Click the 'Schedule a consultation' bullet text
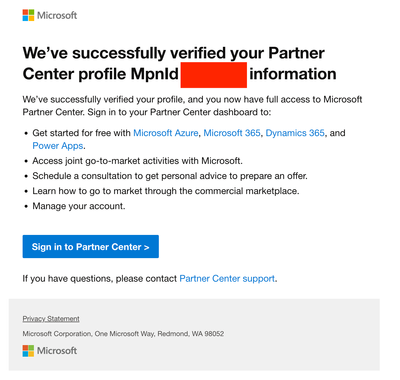The image size is (400, 380). (170, 176)
